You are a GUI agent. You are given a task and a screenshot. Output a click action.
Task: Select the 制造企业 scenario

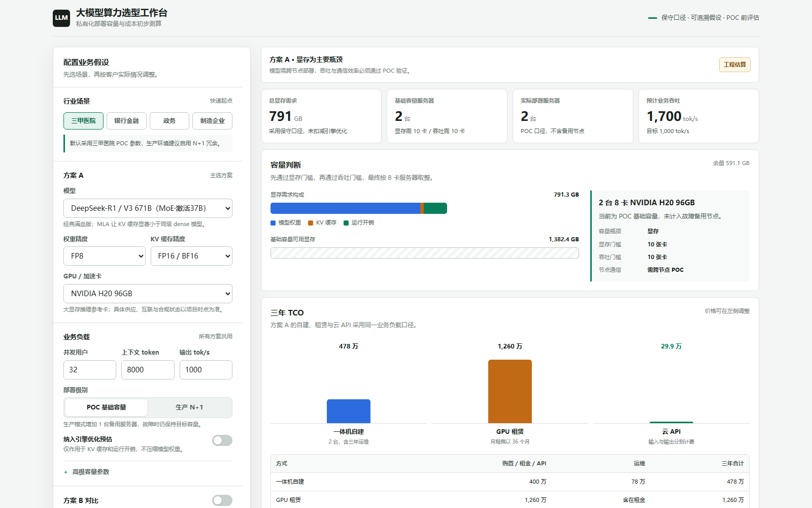(212, 121)
